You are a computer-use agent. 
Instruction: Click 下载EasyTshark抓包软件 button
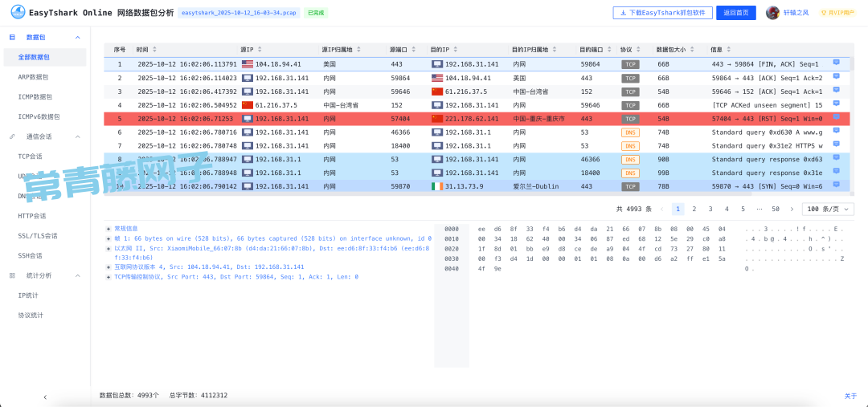(x=662, y=13)
